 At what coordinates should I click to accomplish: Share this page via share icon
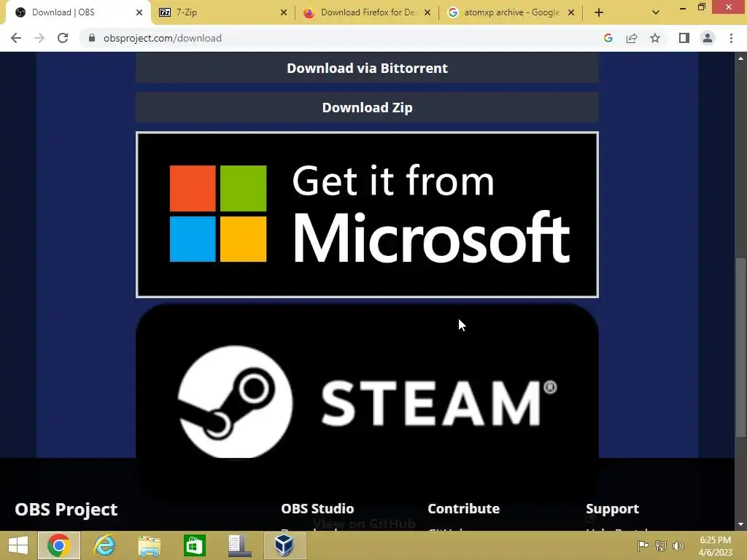point(632,38)
